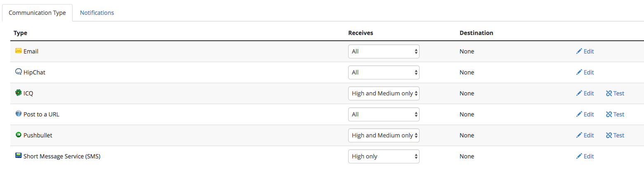Click the Post to a URL globe icon

(x=18, y=114)
